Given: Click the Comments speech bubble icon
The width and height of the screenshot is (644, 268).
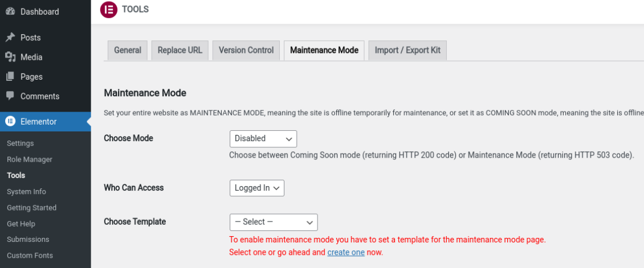Looking at the screenshot, I should pyautogui.click(x=10, y=96).
